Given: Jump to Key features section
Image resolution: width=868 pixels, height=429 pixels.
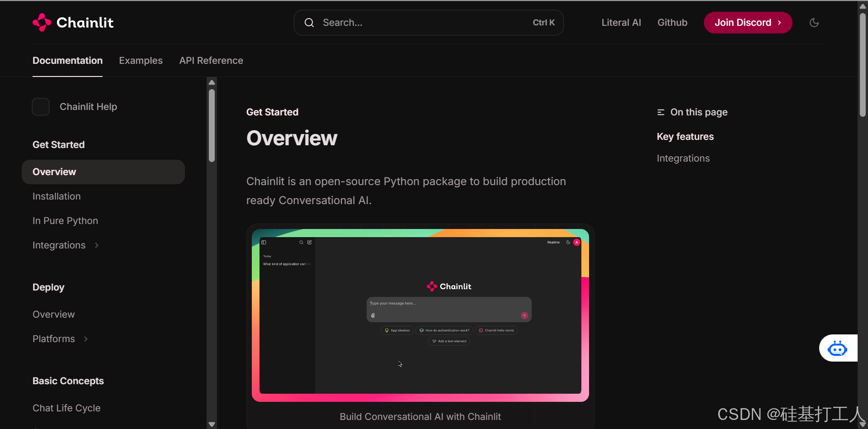Looking at the screenshot, I should click(x=685, y=137).
